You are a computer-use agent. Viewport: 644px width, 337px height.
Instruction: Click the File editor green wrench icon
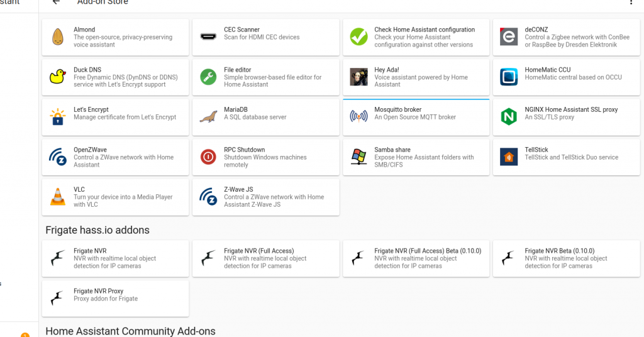(208, 77)
